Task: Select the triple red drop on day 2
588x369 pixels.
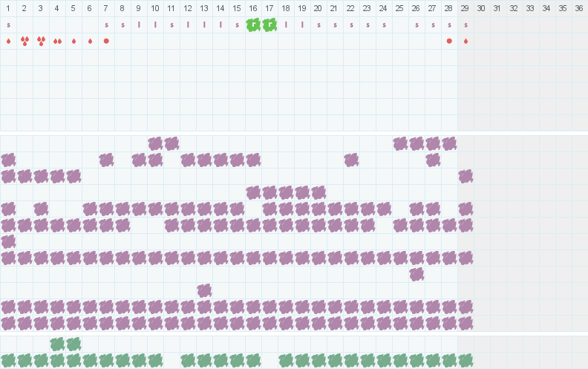Action: tap(24, 41)
